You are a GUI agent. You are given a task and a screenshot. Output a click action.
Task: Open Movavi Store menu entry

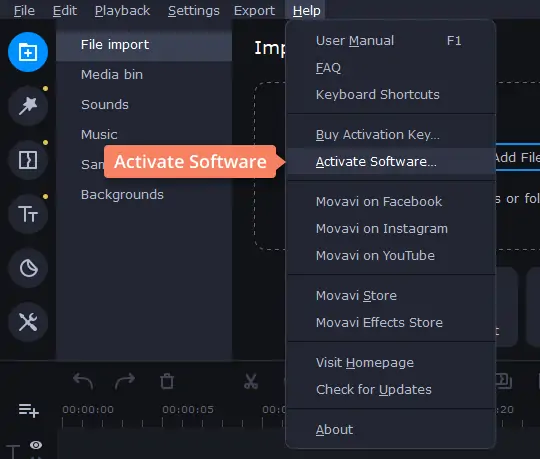391,295
